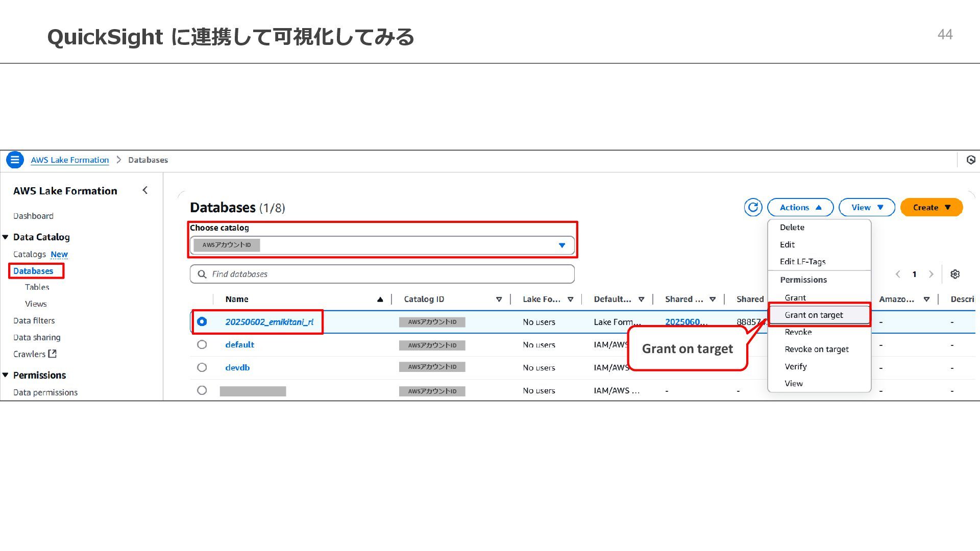Open table preferences gear icon

955,274
